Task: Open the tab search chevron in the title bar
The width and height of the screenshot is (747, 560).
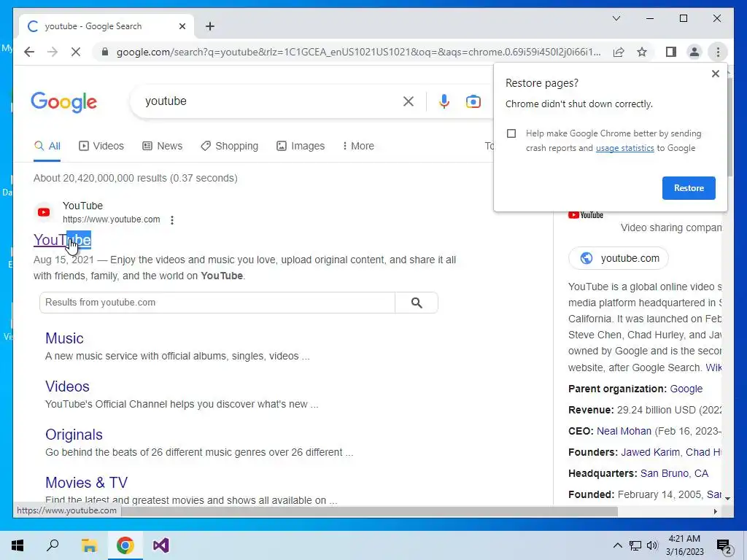Action: (x=616, y=18)
